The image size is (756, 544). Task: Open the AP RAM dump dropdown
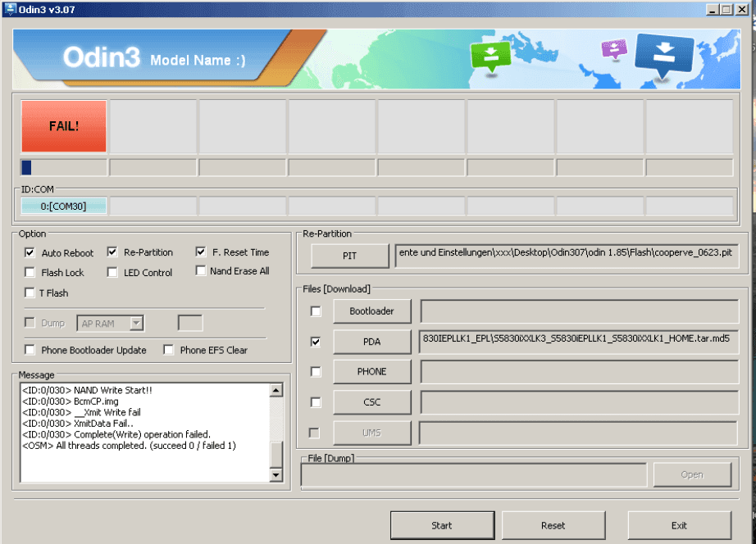pos(137,324)
